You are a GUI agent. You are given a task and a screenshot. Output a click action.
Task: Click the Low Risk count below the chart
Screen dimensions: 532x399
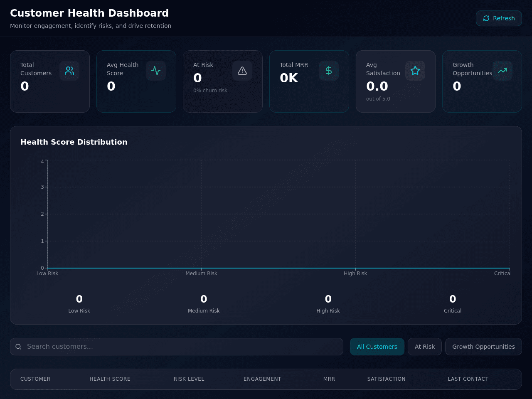pyautogui.click(x=79, y=299)
